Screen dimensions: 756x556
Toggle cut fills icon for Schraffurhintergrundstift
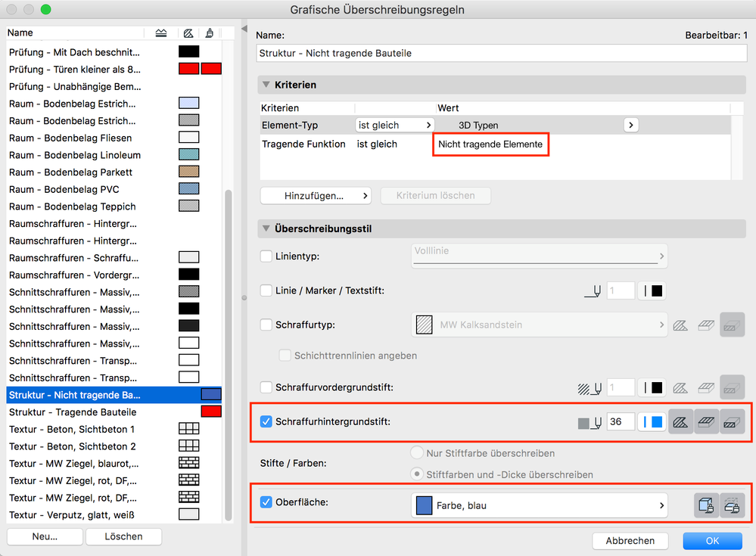click(681, 422)
